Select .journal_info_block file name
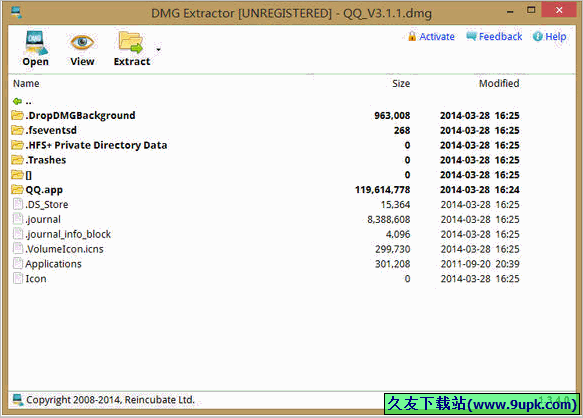The image size is (583, 418). point(68,234)
